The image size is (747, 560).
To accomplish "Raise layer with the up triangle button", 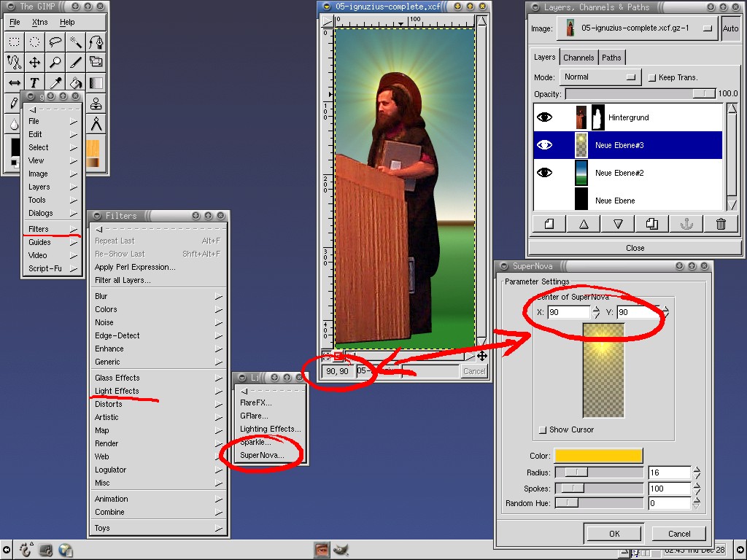I will pyautogui.click(x=584, y=224).
